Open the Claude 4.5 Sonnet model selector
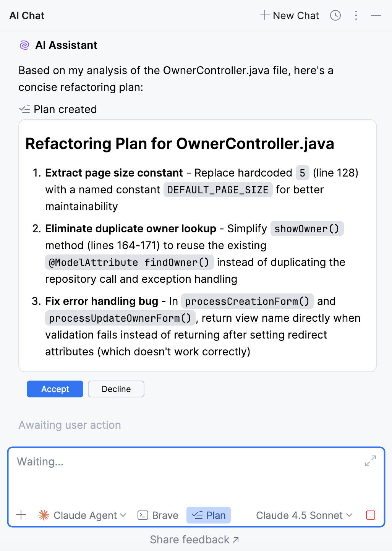Screen dimensions: 392x551 click(303, 515)
